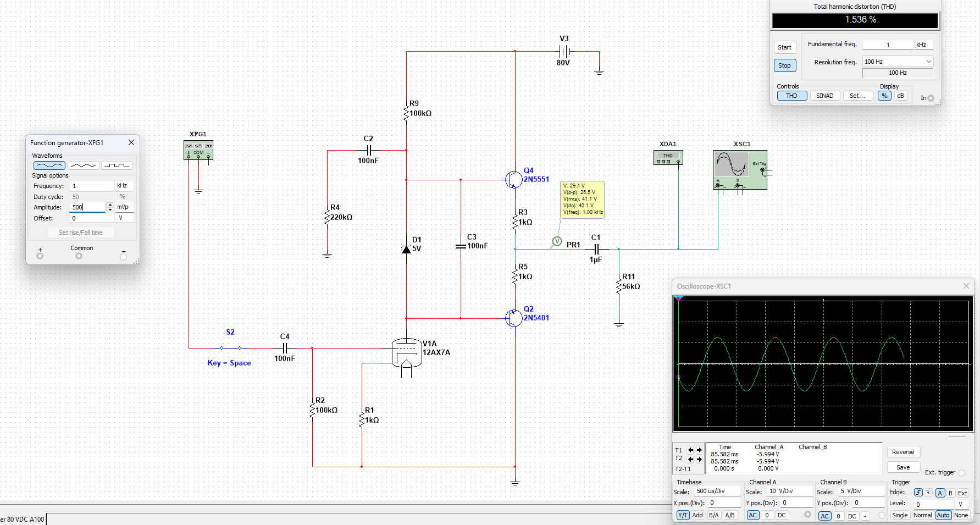Open Set... options in distortion analyzer
Image resolution: width=980 pixels, height=525 pixels.
[857, 96]
